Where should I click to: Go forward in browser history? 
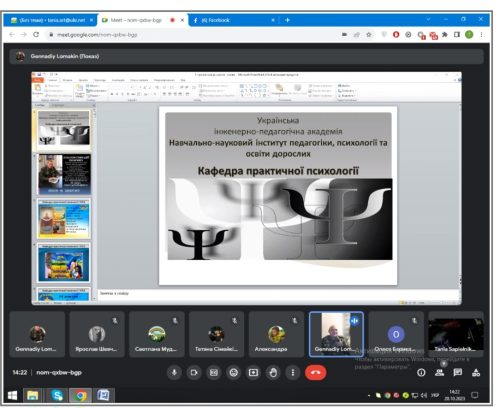pos(24,35)
